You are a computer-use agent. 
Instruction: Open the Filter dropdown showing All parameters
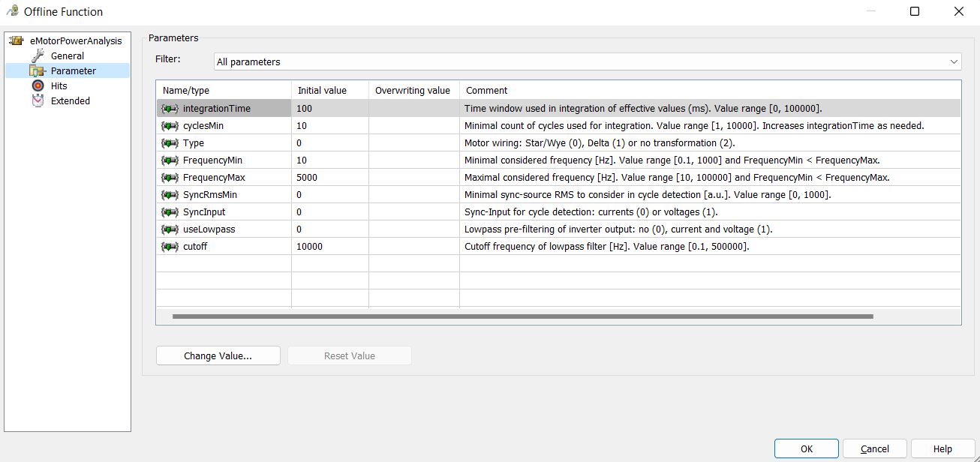[588, 61]
